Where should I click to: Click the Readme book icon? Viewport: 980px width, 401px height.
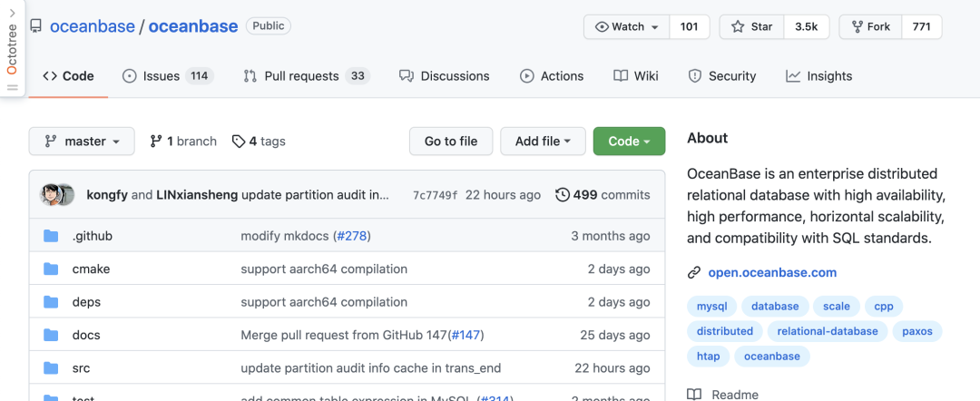694,394
